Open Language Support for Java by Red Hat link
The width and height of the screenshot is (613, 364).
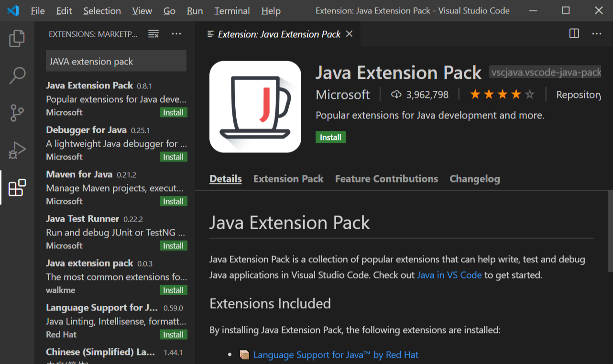(x=336, y=355)
